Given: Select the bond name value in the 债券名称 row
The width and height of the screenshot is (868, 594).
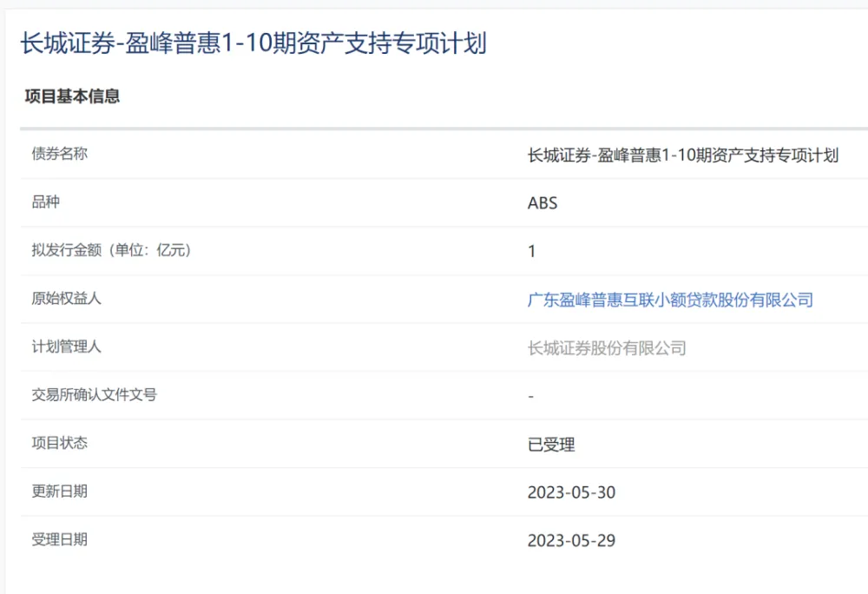Looking at the screenshot, I should pos(682,155).
